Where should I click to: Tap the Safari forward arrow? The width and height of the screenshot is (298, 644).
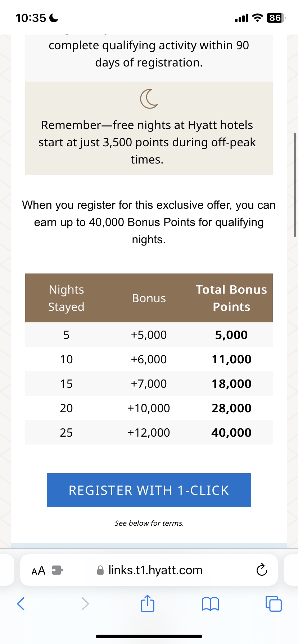tap(85, 604)
